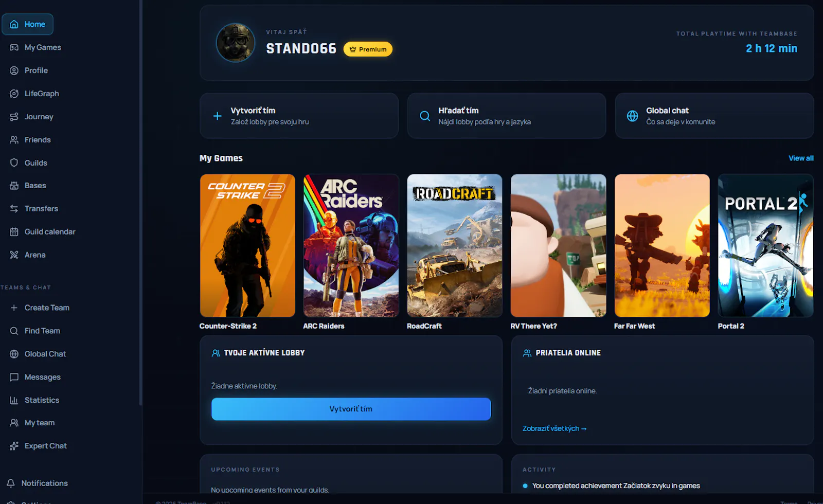
Task: Click the Journey route icon
Action: point(14,117)
